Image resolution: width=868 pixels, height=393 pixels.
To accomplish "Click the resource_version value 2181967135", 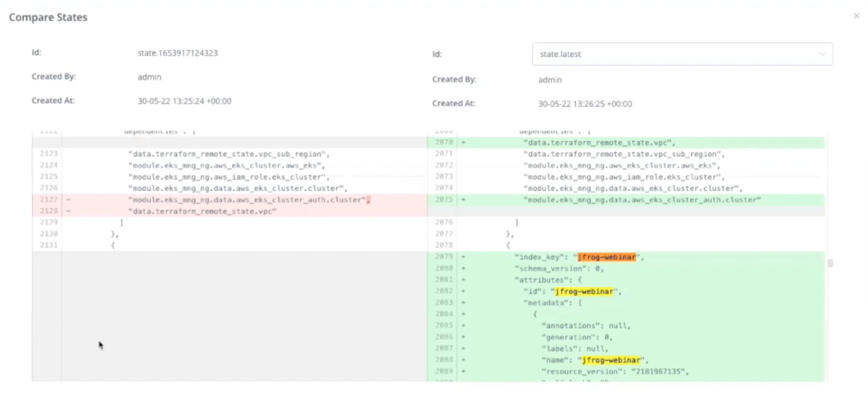I will click(x=659, y=372).
